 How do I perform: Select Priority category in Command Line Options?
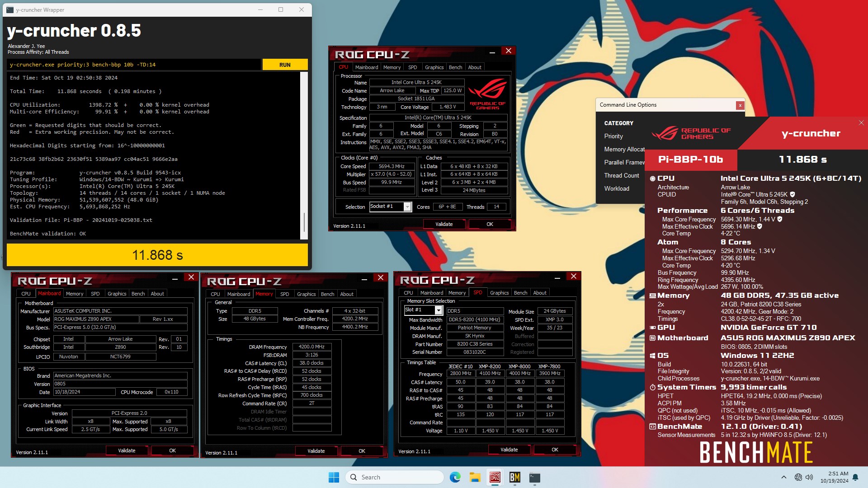pos(613,136)
